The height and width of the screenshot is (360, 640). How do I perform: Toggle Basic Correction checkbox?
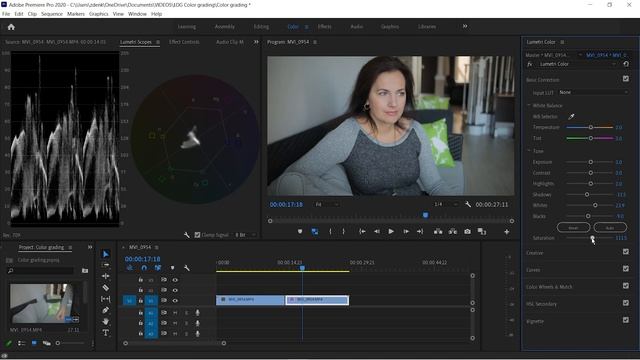[x=626, y=79]
